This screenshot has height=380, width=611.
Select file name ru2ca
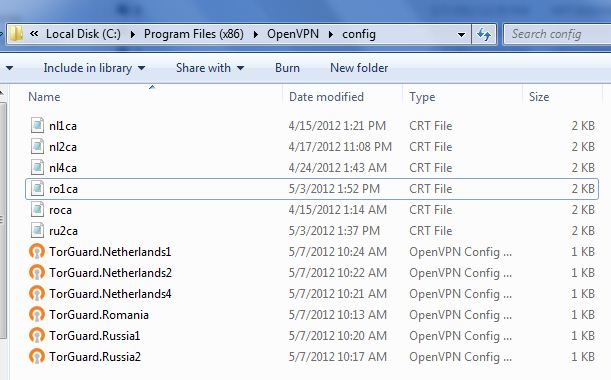click(x=63, y=231)
